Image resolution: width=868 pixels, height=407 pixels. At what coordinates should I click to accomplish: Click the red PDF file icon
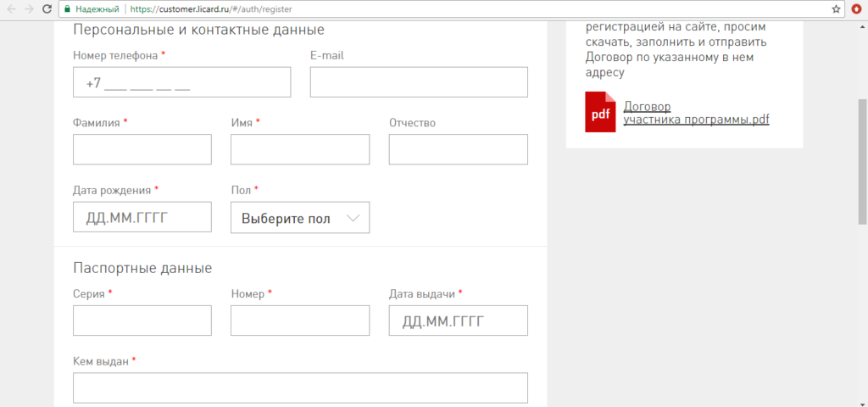pyautogui.click(x=600, y=113)
